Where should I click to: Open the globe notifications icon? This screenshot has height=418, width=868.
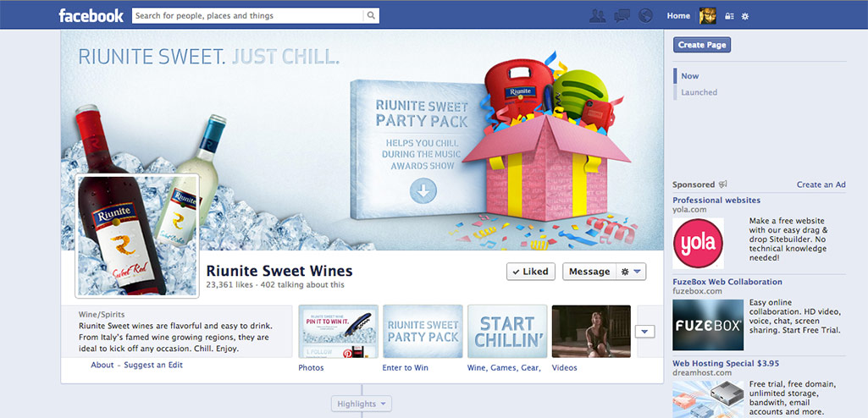click(646, 15)
